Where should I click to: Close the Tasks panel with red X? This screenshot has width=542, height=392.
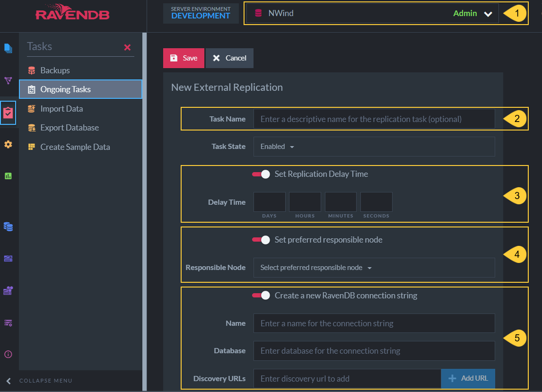click(127, 47)
